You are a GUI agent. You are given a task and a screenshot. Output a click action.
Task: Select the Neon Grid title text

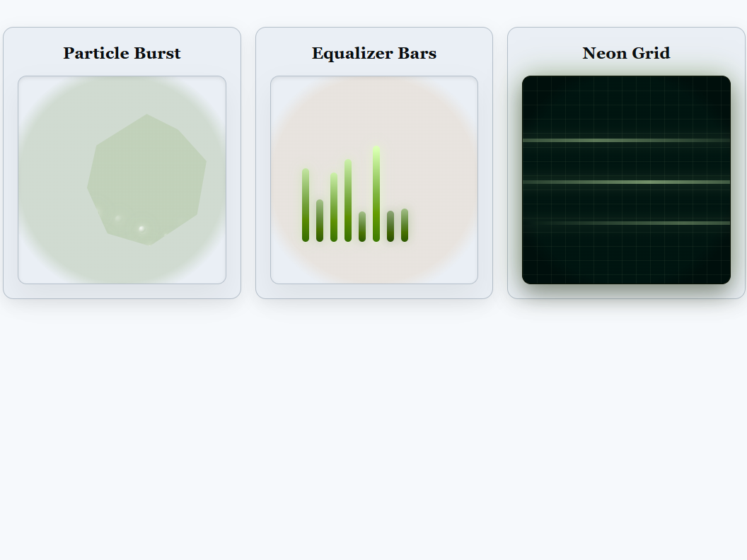click(626, 53)
